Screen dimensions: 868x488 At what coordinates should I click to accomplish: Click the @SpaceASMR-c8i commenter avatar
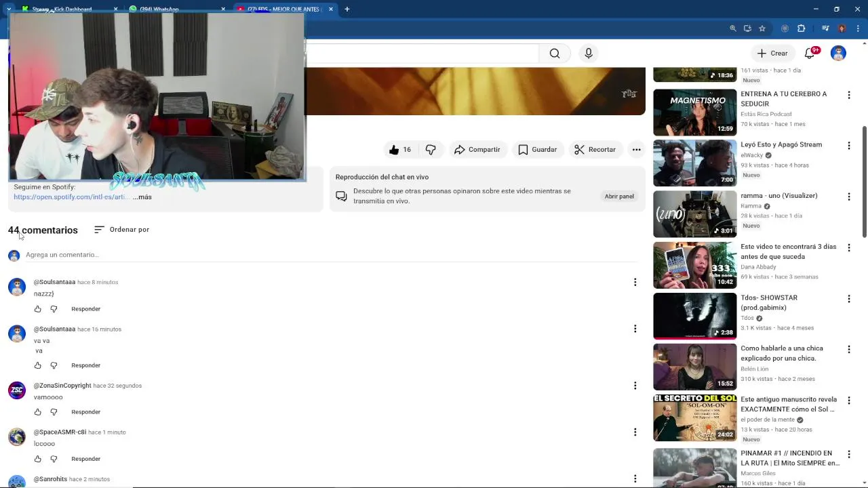[x=17, y=437]
